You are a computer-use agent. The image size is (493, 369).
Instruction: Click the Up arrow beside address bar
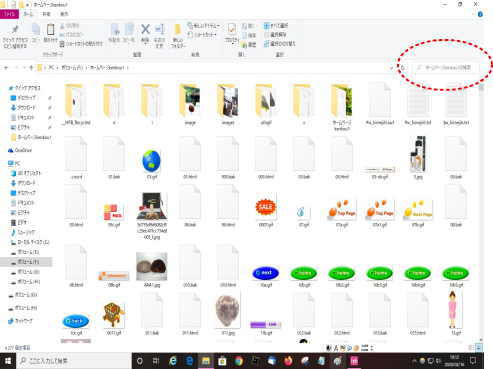(31, 68)
